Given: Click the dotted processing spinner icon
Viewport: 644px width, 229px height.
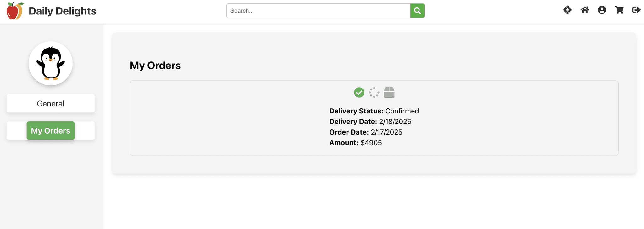Looking at the screenshot, I should coord(374,93).
